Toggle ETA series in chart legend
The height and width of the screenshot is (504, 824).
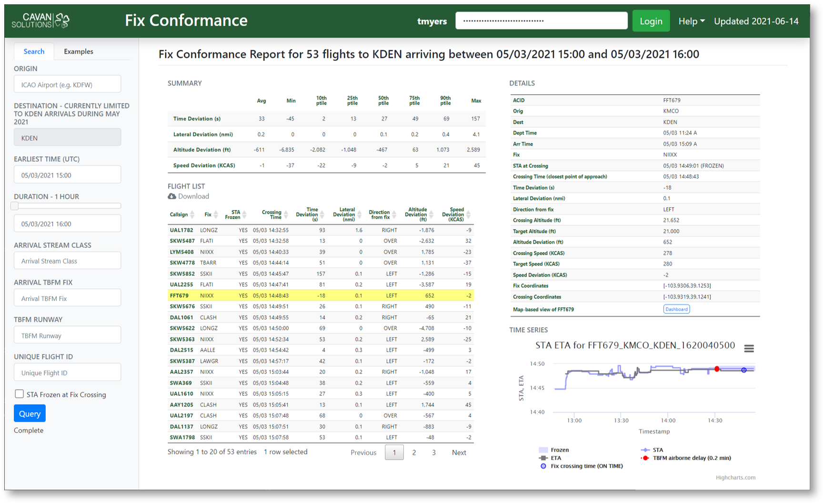[555, 458]
